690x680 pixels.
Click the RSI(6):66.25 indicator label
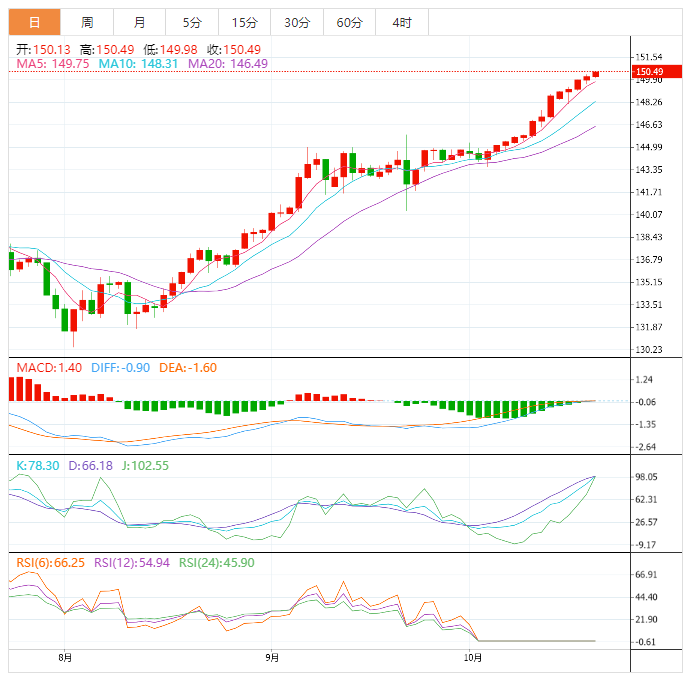[x=51, y=563]
